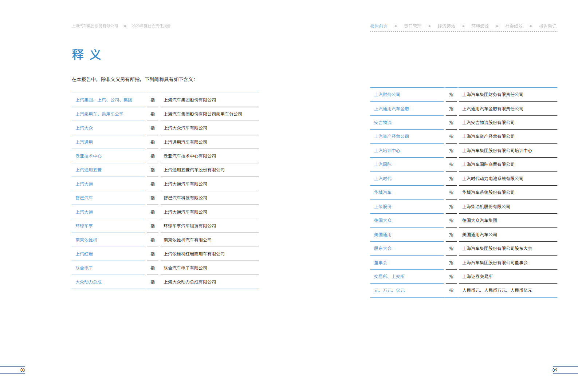Select the term 上汽大众
The width and height of the screenshot is (578, 392).
84,128
